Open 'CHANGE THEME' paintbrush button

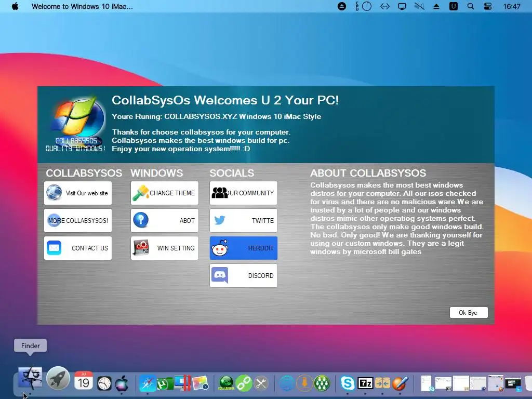(165, 193)
